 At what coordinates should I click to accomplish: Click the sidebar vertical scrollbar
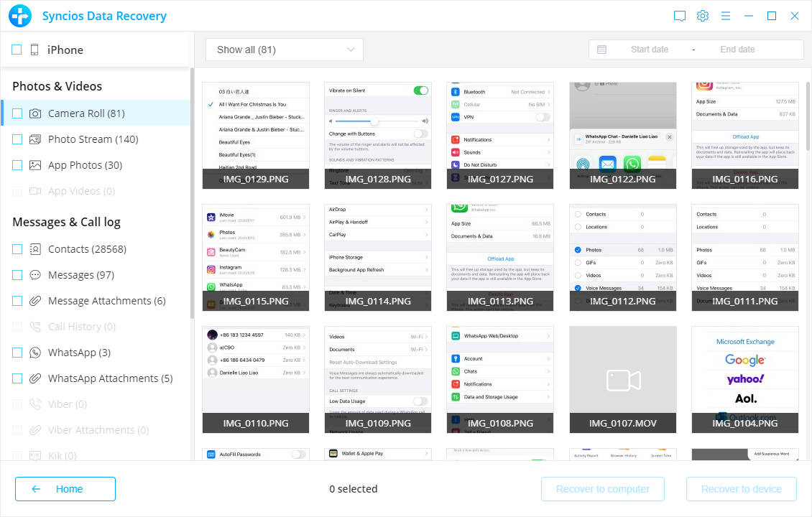point(192,192)
